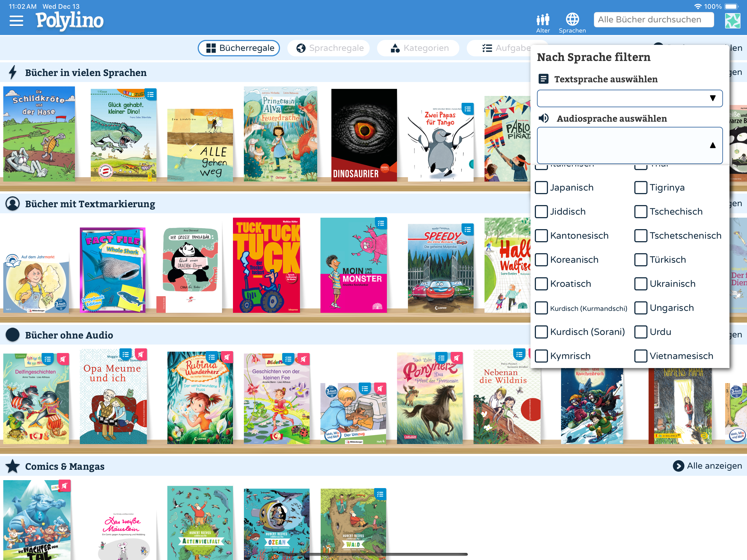Click no-audio badge on Rubinia Wunderherz
Screen dimensions: 747x560
point(227,357)
